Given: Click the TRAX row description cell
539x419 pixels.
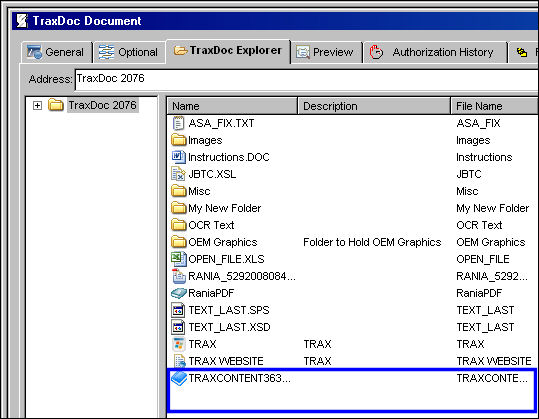Looking at the screenshot, I should tap(317, 344).
